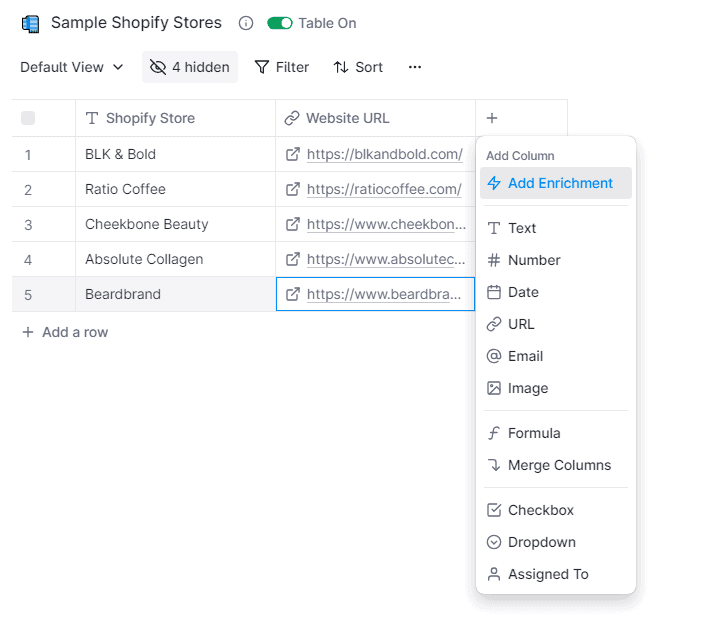Follow the beardbrand website link

point(384,294)
